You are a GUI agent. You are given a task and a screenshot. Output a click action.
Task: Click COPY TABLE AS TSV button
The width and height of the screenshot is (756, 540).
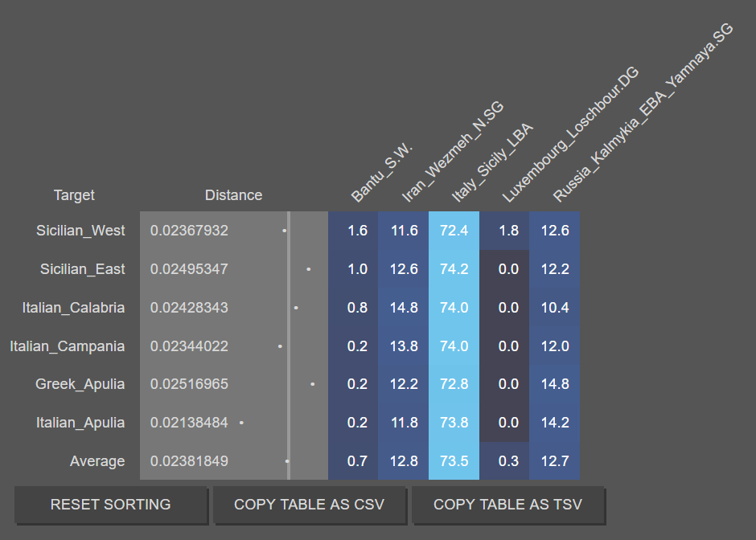pyautogui.click(x=508, y=505)
